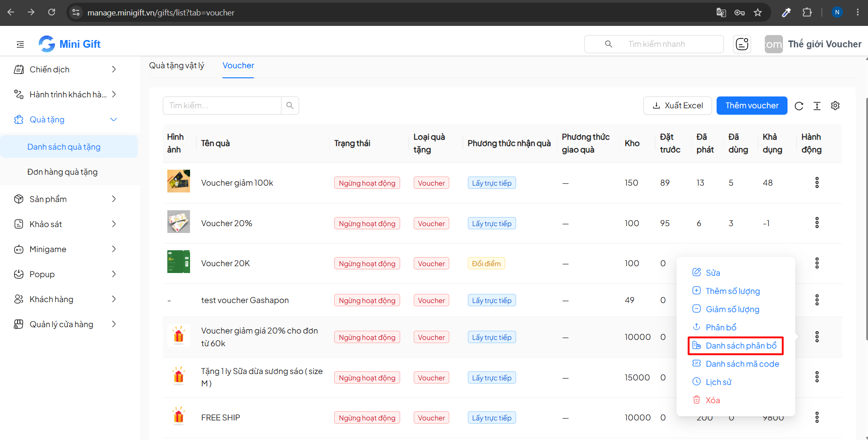
Task: Open actions menu for Tặng 1 ly Sữa dừa
Action: click(x=817, y=377)
